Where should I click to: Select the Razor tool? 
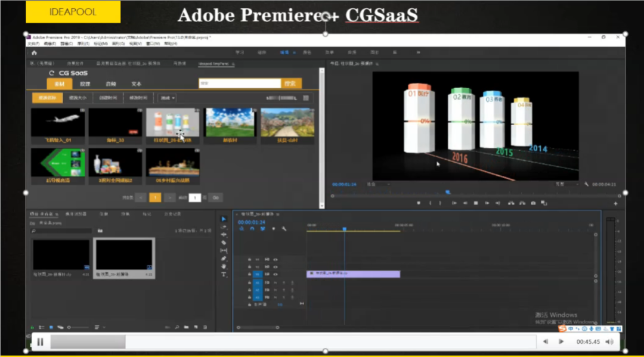click(x=224, y=243)
